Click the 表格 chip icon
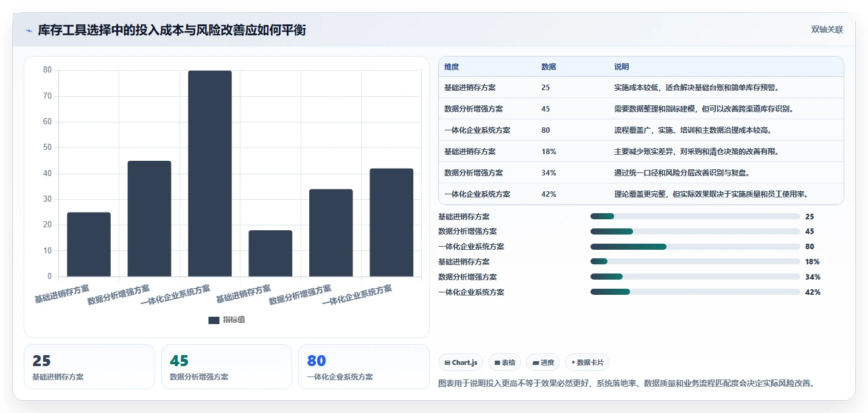 pos(497,363)
